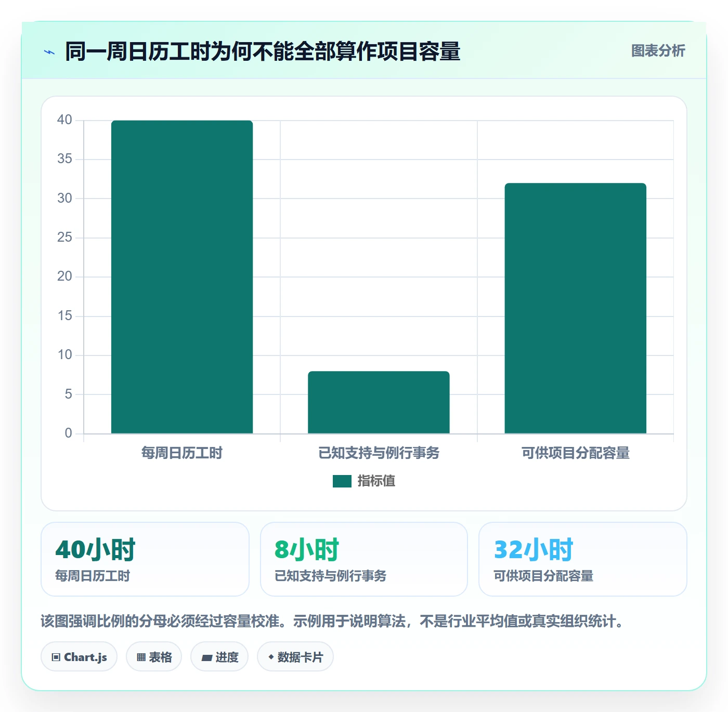
Task: Click the 进度 tag
Action: coord(219,657)
